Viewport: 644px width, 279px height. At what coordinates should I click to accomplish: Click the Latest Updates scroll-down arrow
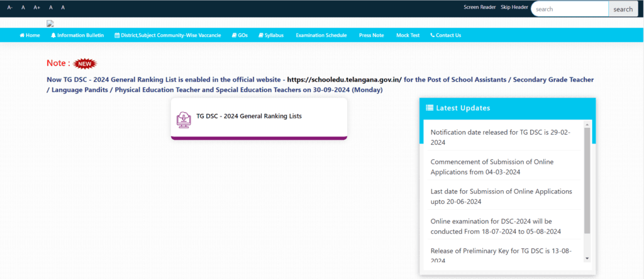587,258
